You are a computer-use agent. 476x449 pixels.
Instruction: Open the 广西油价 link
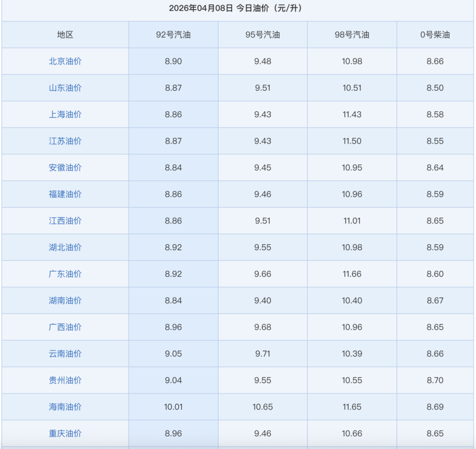pyautogui.click(x=65, y=327)
